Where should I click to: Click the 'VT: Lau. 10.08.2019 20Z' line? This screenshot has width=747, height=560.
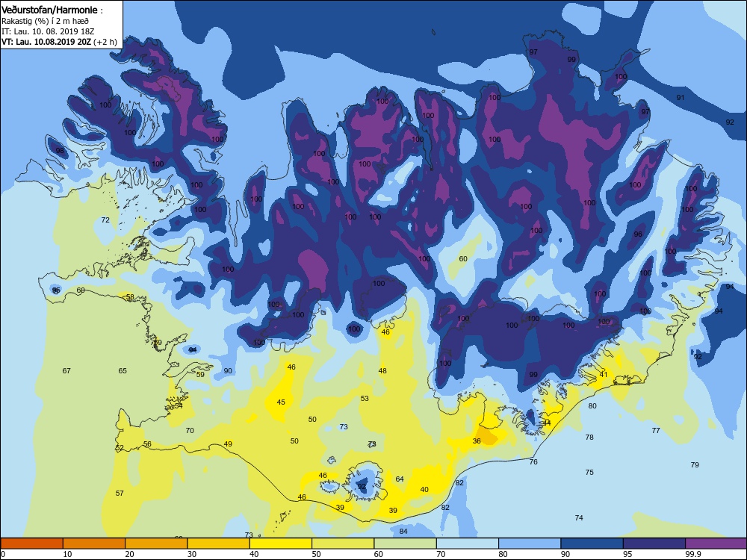pyautogui.click(x=46, y=41)
